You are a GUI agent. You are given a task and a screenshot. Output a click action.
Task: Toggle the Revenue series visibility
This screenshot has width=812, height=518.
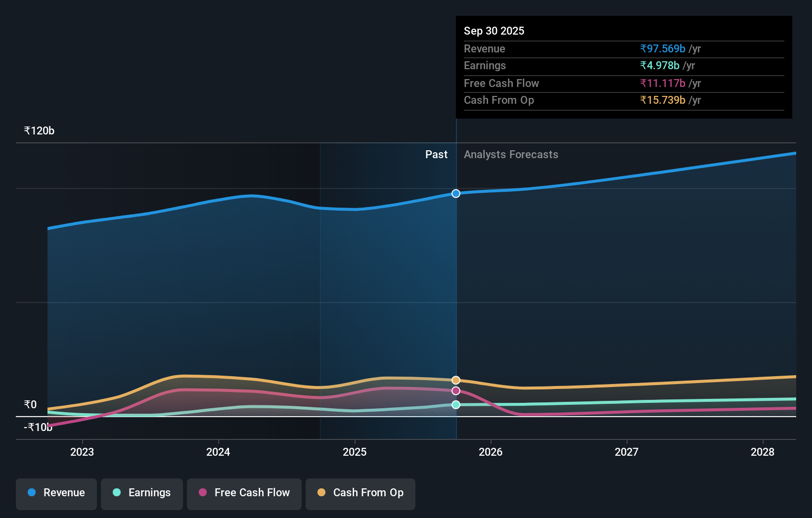tap(56, 493)
